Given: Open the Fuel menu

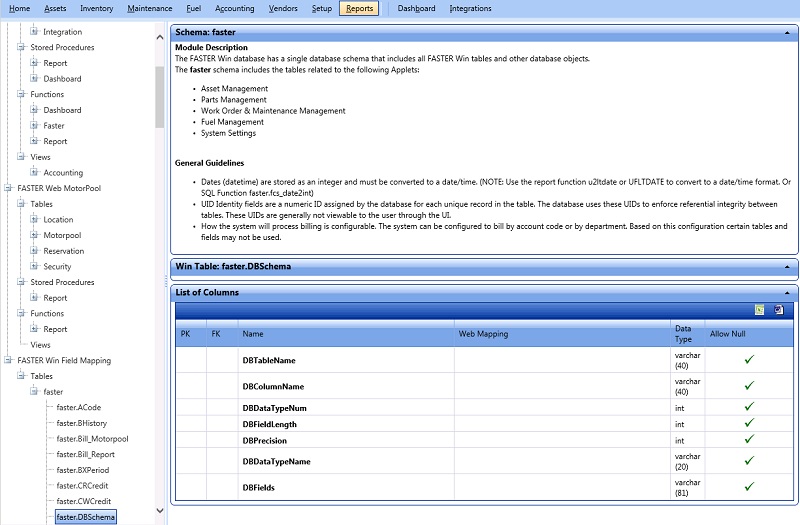Looking at the screenshot, I should (x=193, y=8).
